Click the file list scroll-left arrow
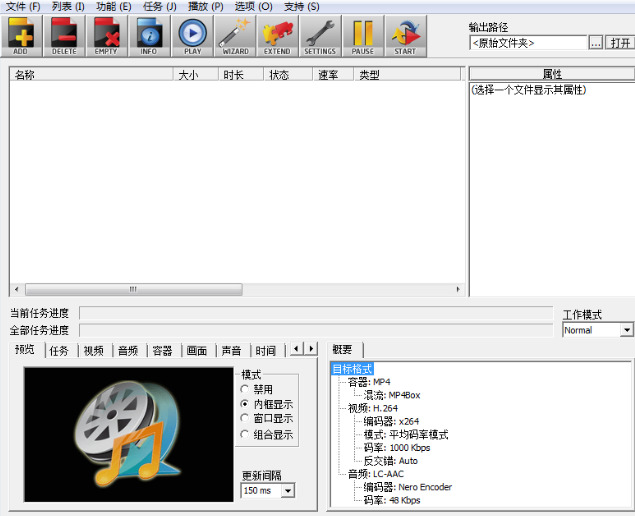Image resolution: width=635 pixels, height=516 pixels. (17, 289)
